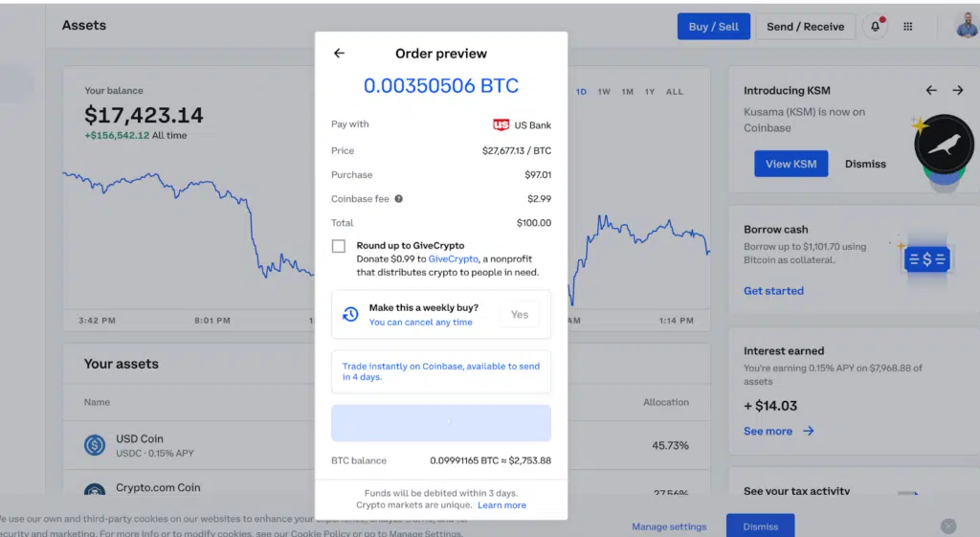Go to next promo card arrow
This screenshot has height=537, width=980.
click(957, 90)
